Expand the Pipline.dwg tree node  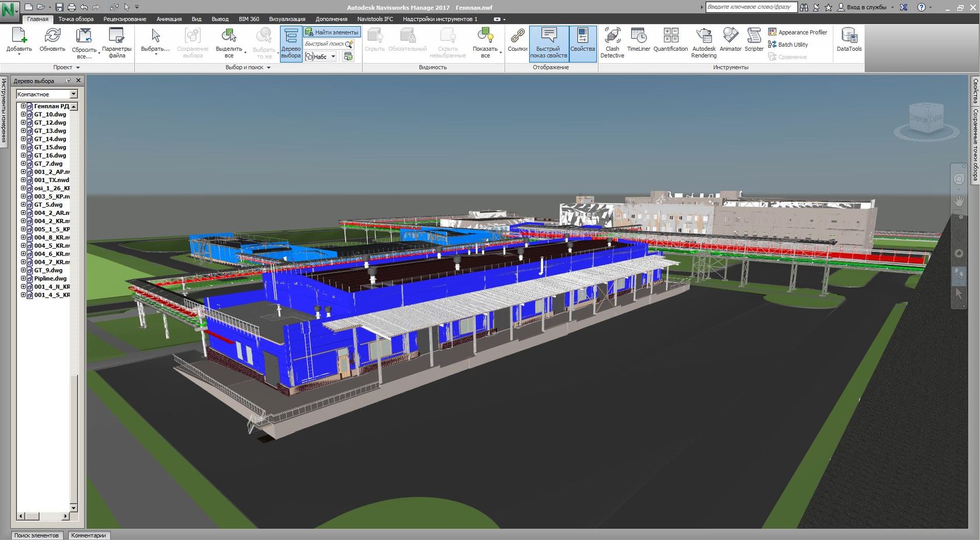pos(23,278)
